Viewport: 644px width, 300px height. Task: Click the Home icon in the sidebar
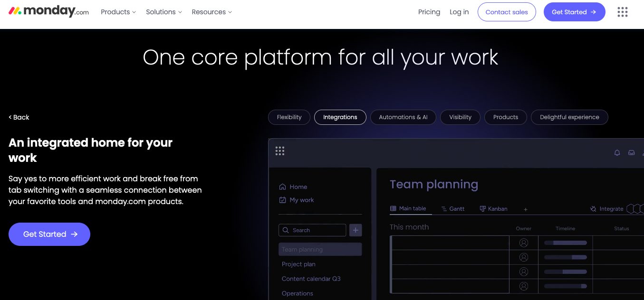tap(283, 187)
